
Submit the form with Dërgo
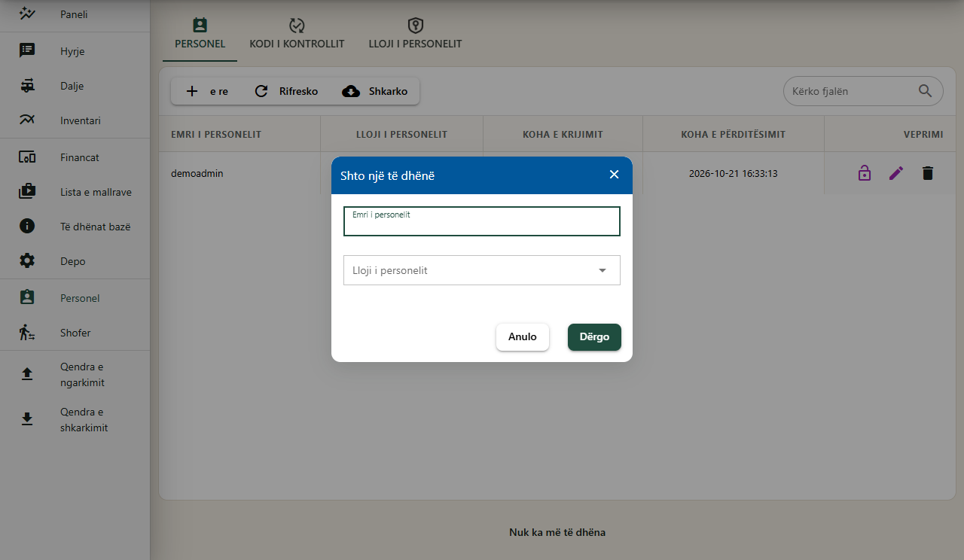[x=594, y=337]
